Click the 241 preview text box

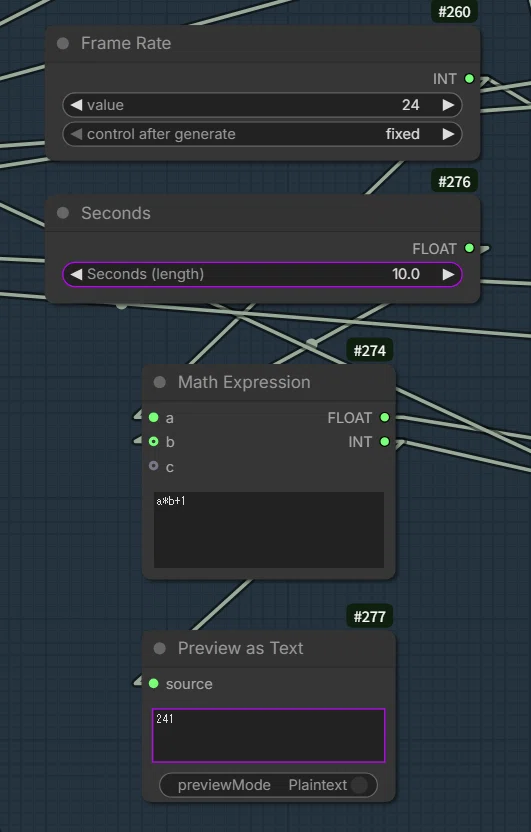point(269,735)
